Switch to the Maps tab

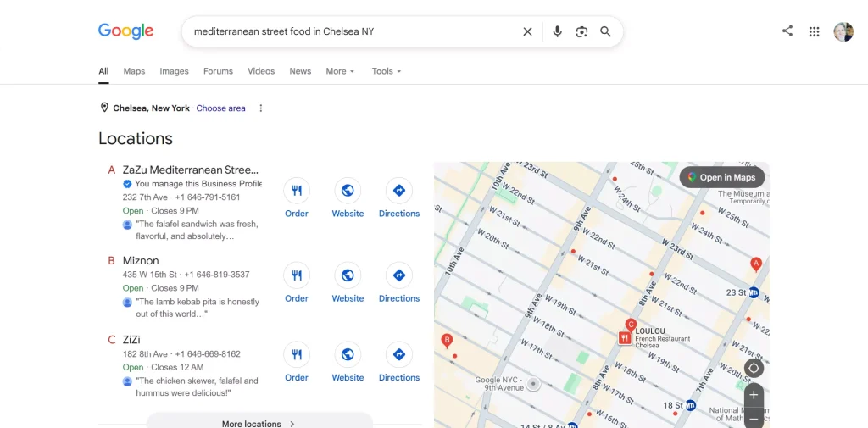[x=134, y=71]
